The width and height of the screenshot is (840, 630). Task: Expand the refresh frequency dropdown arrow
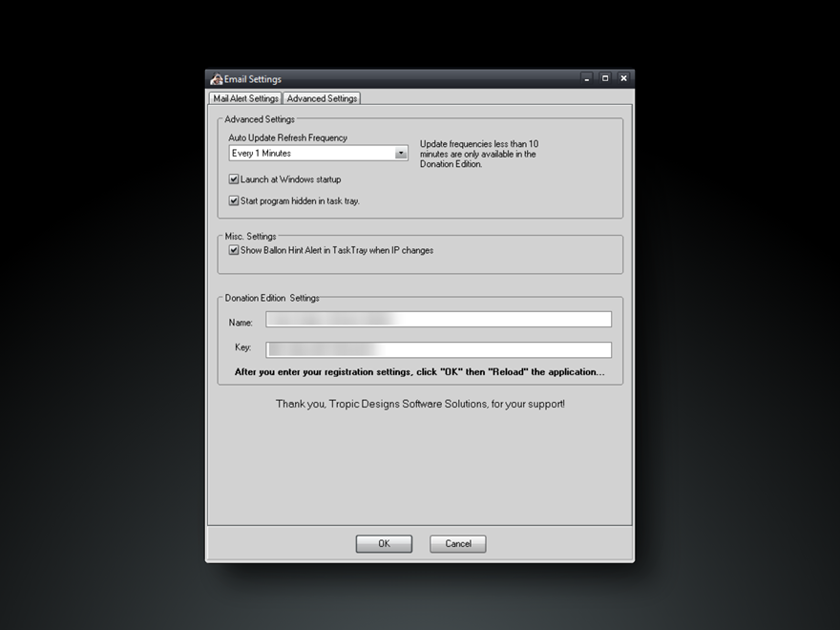(401, 153)
